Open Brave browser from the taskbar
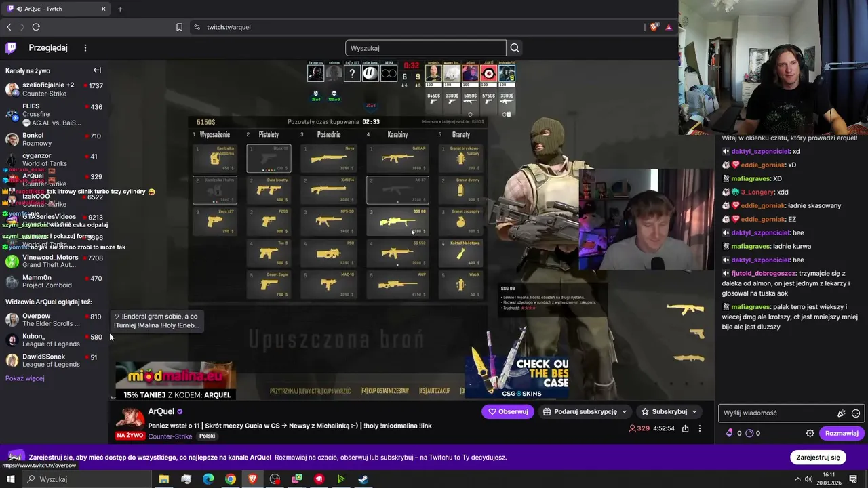This screenshot has width=868, height=488. (252, 479)
